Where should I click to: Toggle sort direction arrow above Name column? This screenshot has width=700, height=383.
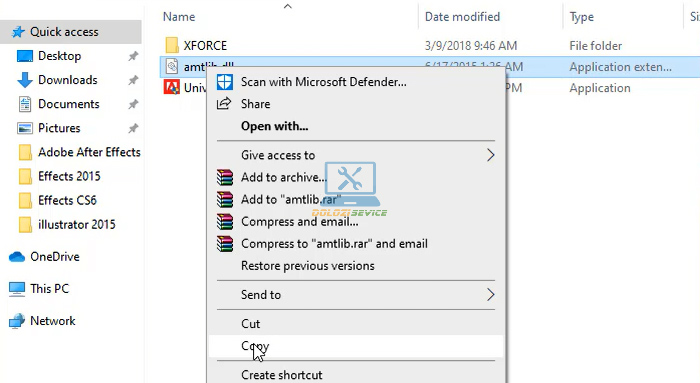(x=288, y=6)
